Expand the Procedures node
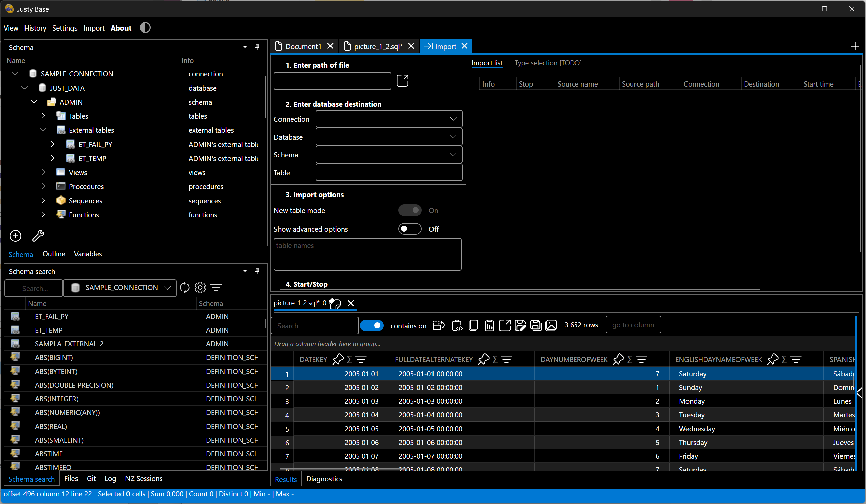Image resolution: width=866 pixels, height=504 pixels. 43,186
